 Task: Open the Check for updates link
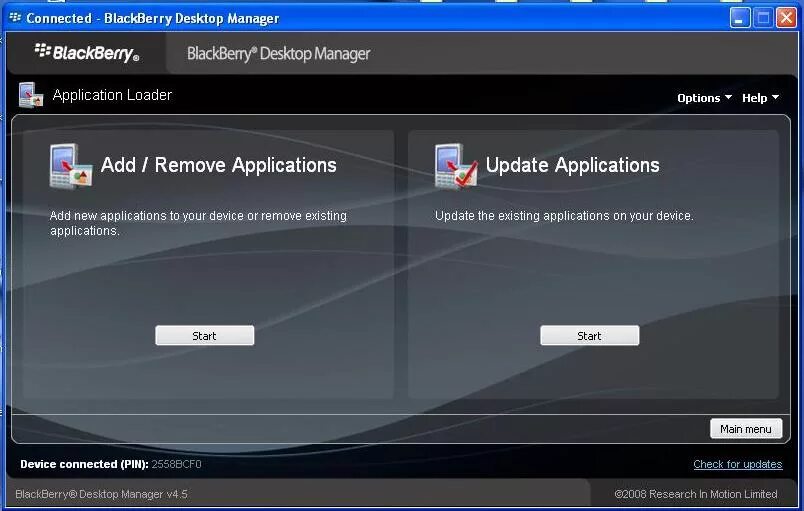737,464
